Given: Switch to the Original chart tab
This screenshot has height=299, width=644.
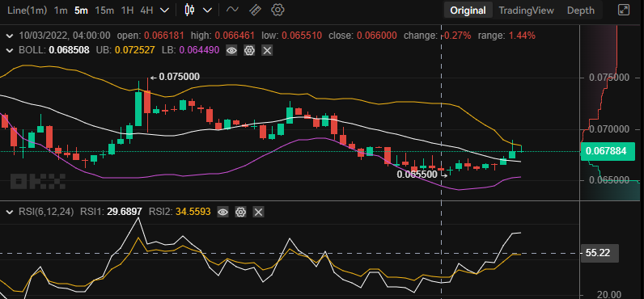Looking at the screenshot, I should click(x=468, y=11).
